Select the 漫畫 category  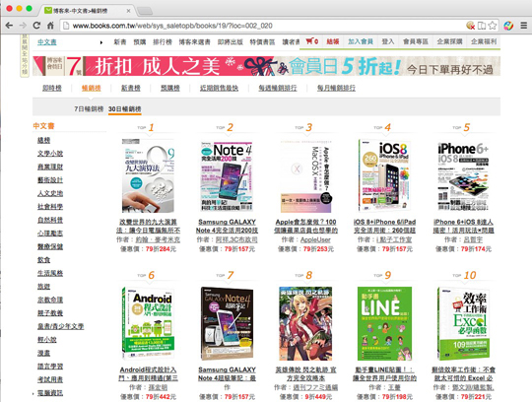pyautogui.click(x=43, y=353)
